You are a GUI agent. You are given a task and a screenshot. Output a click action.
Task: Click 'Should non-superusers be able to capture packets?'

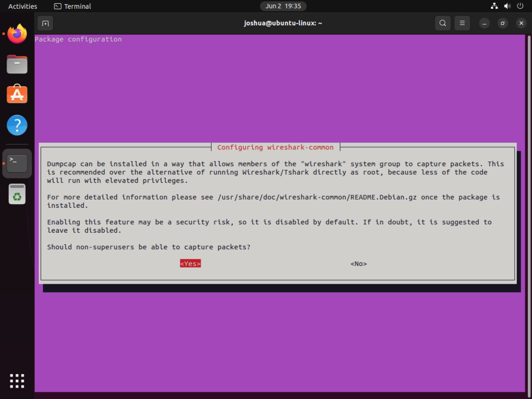pyautogui.click(x=149, y=247)
